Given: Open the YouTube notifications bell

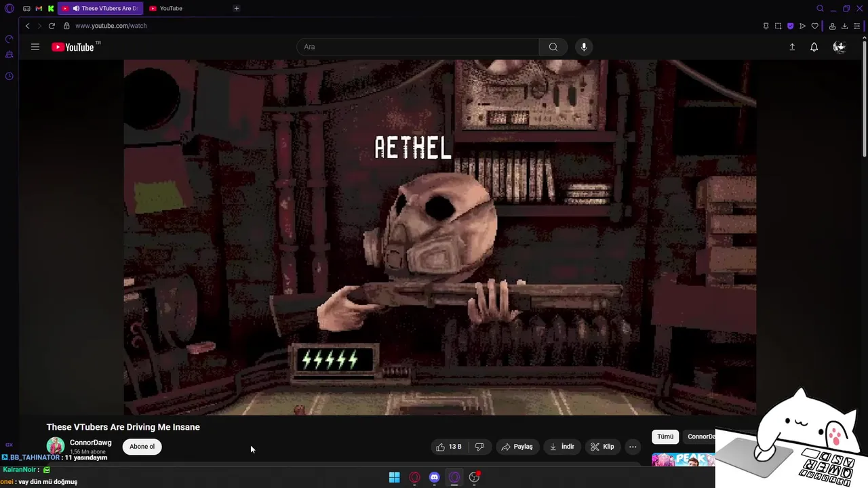Looking at the screenshot, I should pyautogui.click(x=814, y=47).
